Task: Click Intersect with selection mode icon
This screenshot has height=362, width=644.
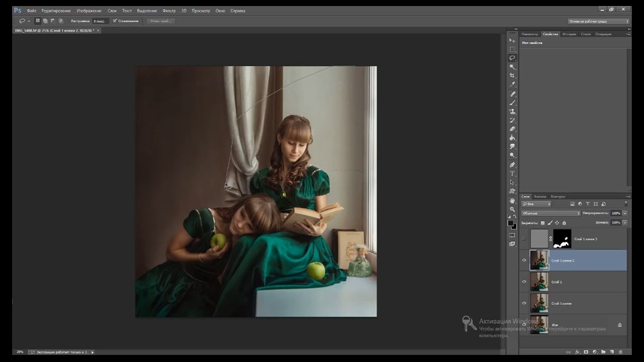Action: (x=61, y=21)
